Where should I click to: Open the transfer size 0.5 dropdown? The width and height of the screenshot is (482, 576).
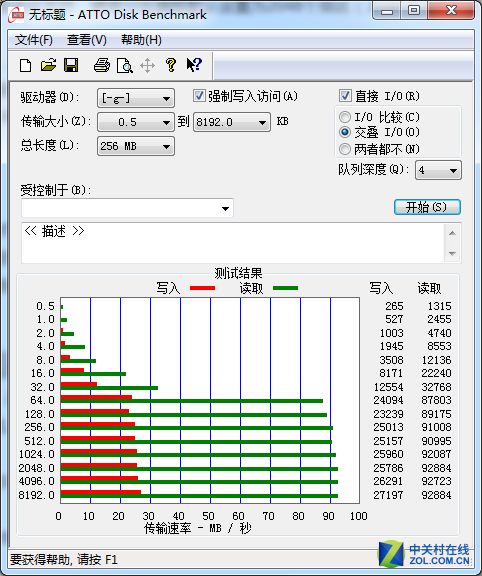click(136, 122)
